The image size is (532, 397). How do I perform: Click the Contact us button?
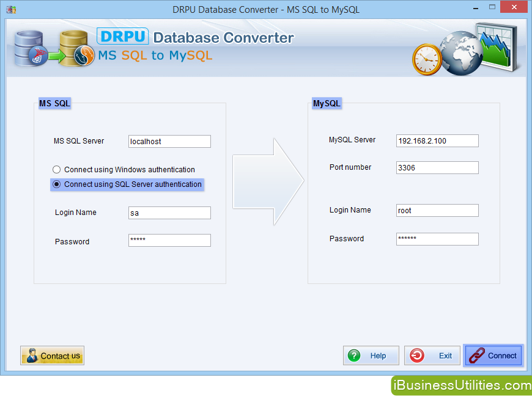[x=52, y=355]
